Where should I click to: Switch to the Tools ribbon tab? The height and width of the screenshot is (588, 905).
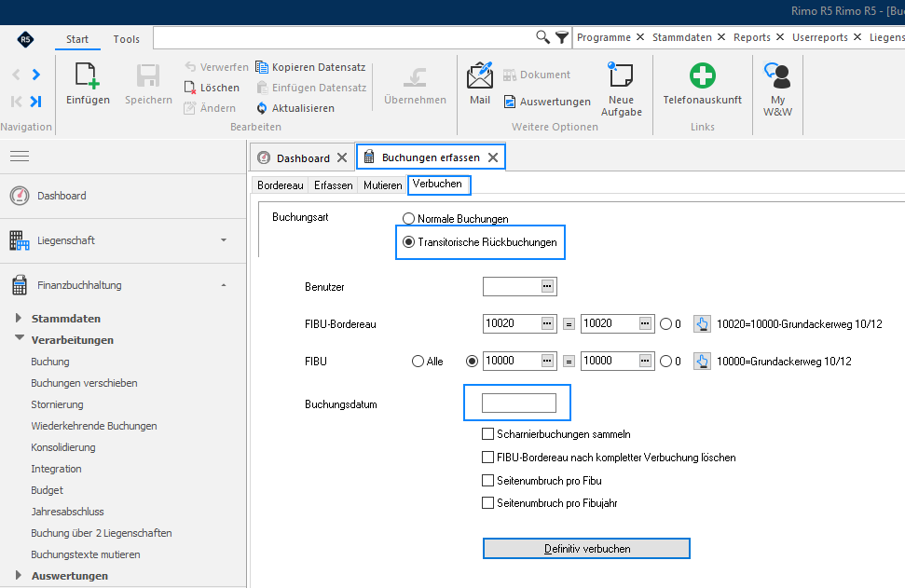(x=127, y=39)
